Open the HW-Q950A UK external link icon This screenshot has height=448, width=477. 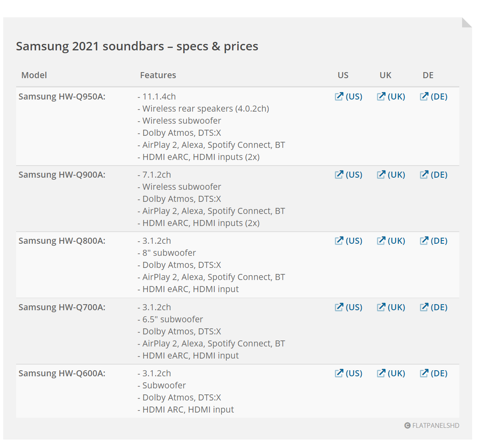tap(381, 96)
